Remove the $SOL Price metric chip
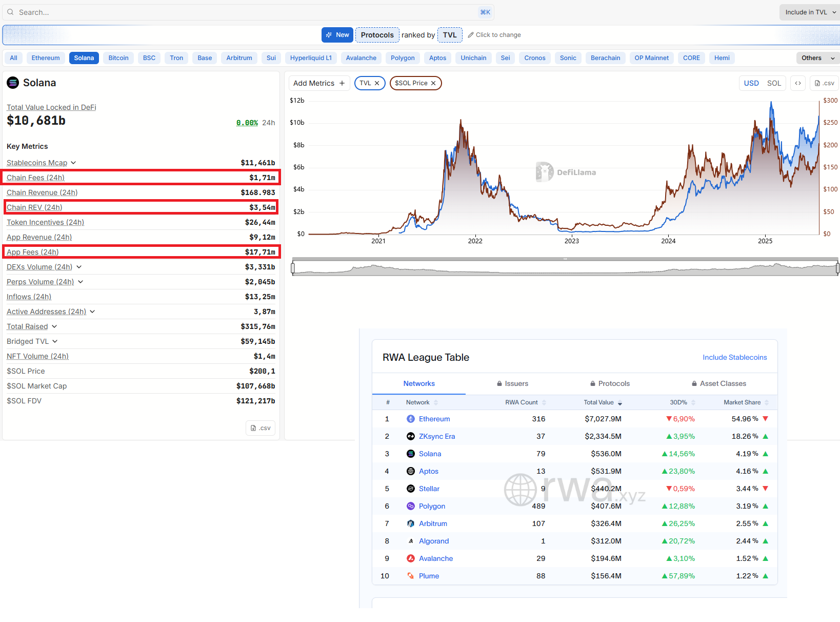This screenshot has height=622, width=840. 433,83
